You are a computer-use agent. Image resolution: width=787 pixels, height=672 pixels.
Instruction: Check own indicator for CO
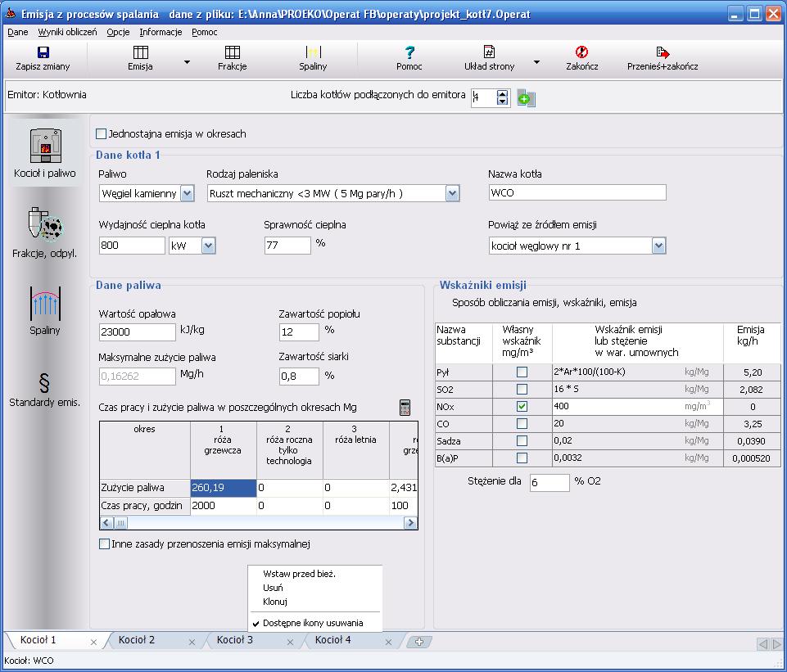(x=522, y=423)
